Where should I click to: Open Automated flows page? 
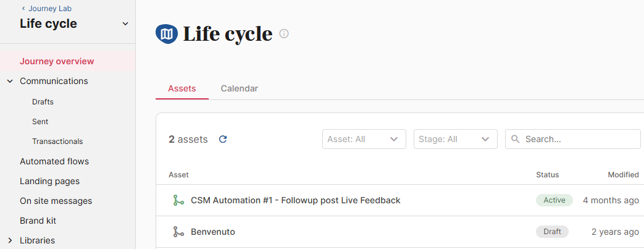[x=54, y=161]
